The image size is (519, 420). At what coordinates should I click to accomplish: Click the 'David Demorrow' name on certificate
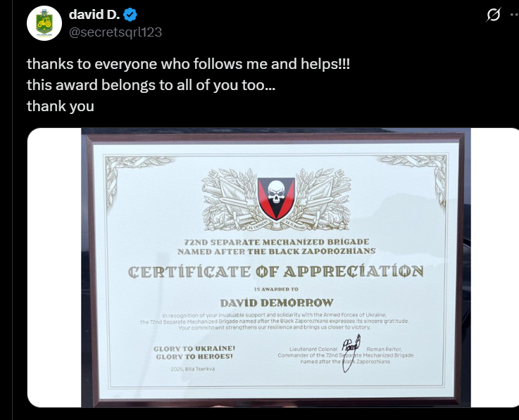coord(277,303)
